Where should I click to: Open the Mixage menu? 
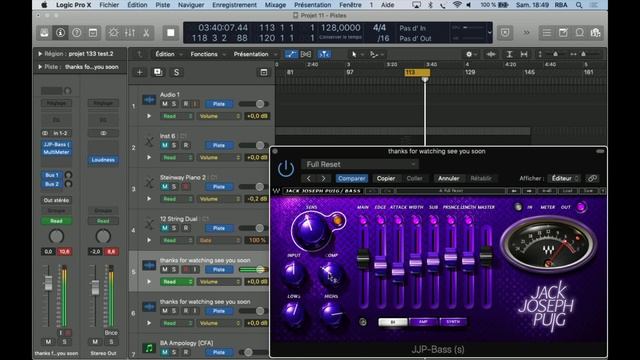click(x=275, y=5)
